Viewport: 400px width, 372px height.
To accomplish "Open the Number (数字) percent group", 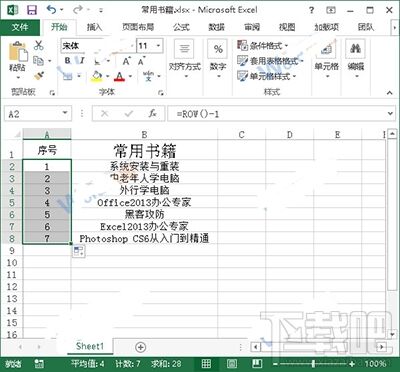I will click(218, 60).
